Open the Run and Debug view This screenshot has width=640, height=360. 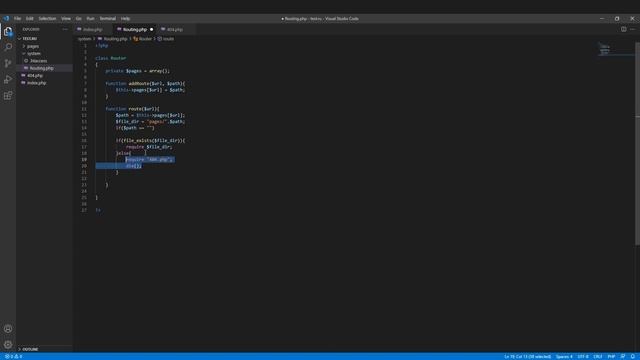[x=8, y=79]
